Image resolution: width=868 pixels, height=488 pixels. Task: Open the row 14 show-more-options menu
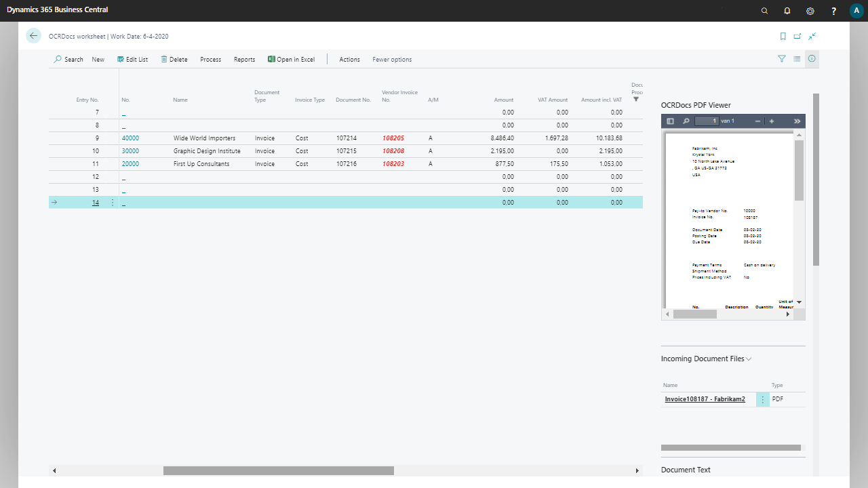[x=113, y=203]
